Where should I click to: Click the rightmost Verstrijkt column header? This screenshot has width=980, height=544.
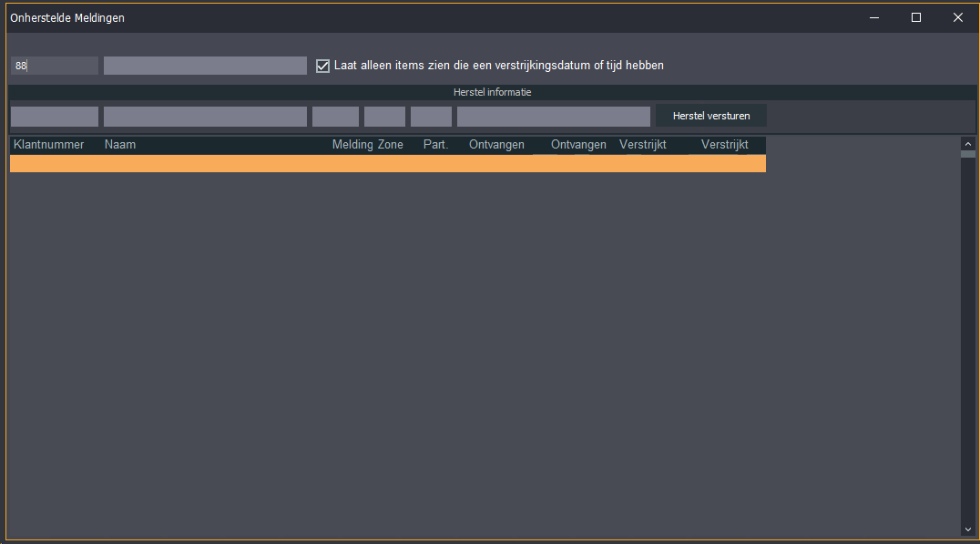[725, 145]
